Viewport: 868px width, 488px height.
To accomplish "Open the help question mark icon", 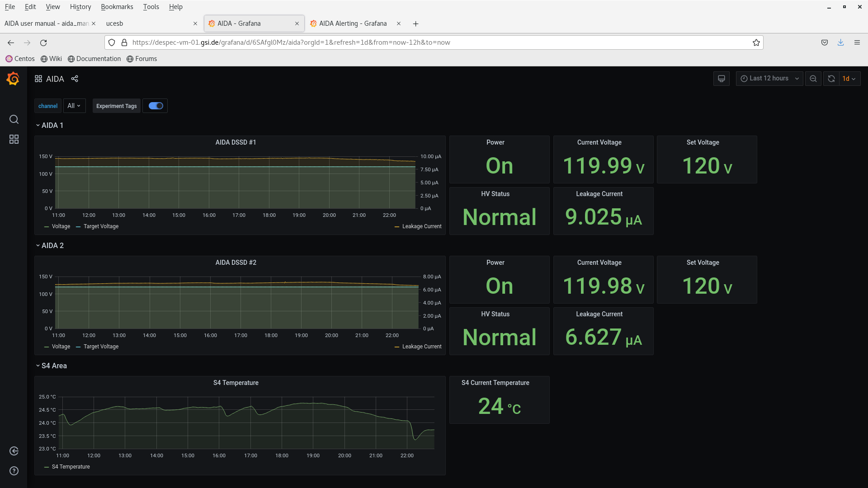I will tap(14, 471).
